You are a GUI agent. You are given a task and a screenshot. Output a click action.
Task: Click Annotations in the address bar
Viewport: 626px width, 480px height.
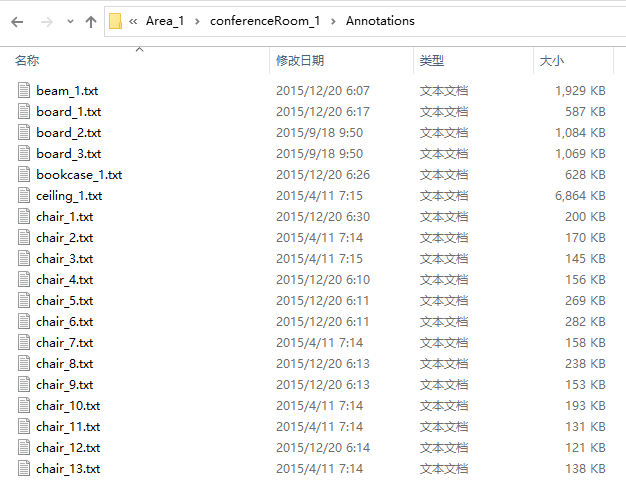(x=380, y=21)
